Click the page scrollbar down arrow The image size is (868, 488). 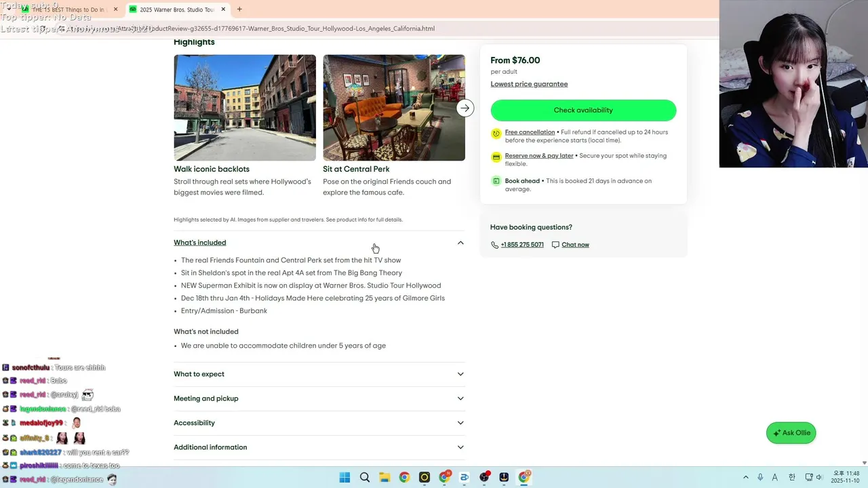point(864,463)
